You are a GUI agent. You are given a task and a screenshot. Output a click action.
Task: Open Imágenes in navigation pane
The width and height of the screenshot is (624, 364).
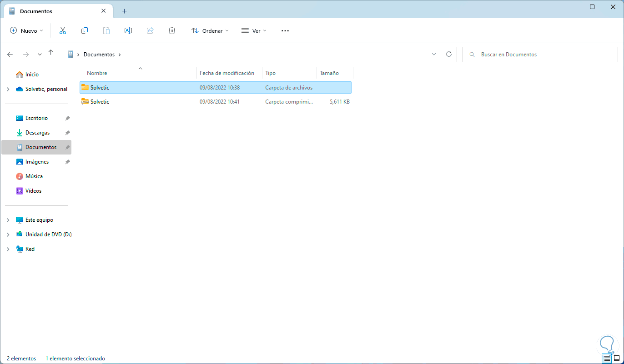[x=36, y=162]
